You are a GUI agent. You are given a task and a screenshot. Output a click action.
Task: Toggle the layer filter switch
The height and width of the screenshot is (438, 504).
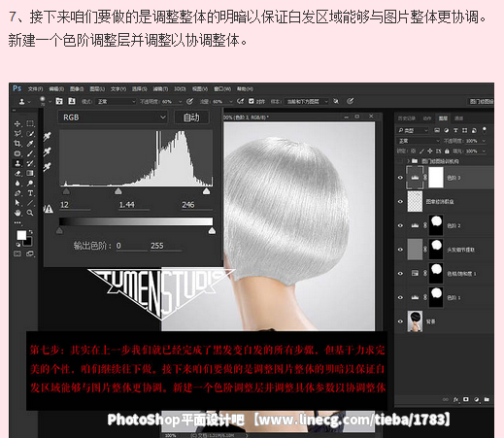[485, 130]
